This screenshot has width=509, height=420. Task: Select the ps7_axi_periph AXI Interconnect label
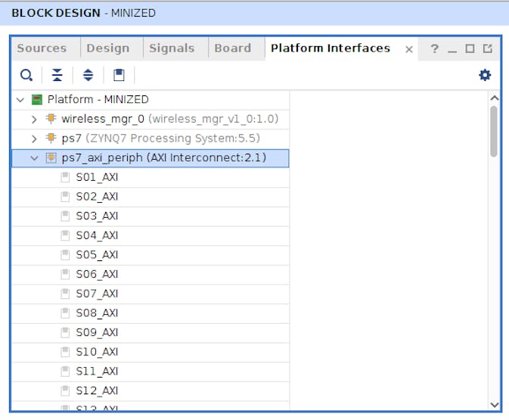click(164, 158)
